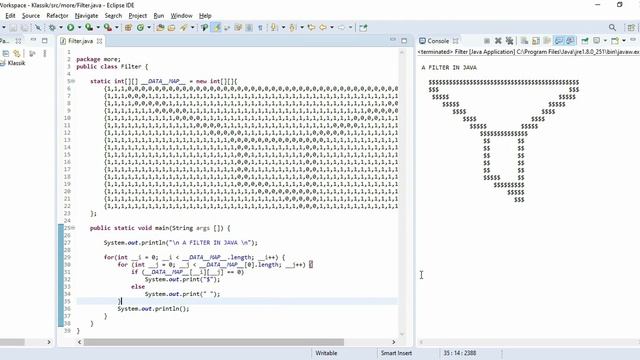Run the program with green Run button

[71, 28]
